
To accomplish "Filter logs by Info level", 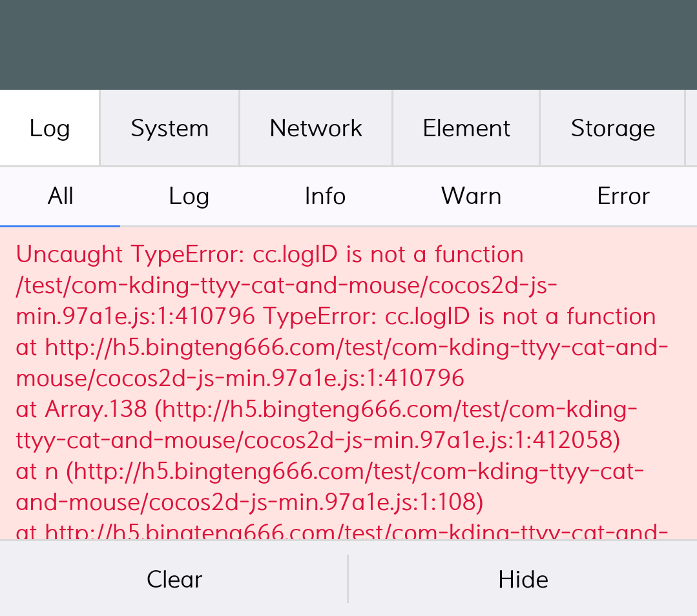I will (x=325, y=196).
